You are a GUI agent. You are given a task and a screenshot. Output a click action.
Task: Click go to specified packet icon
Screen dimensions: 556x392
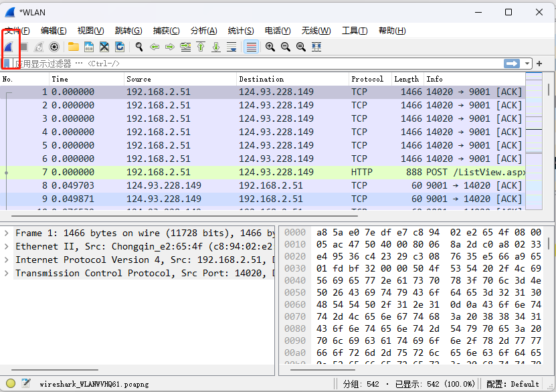pos(185,47)
